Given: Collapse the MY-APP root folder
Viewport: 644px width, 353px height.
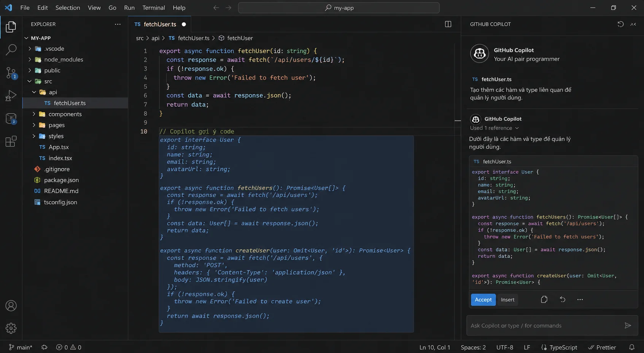Looking at the screenshot, I should 26,38.
